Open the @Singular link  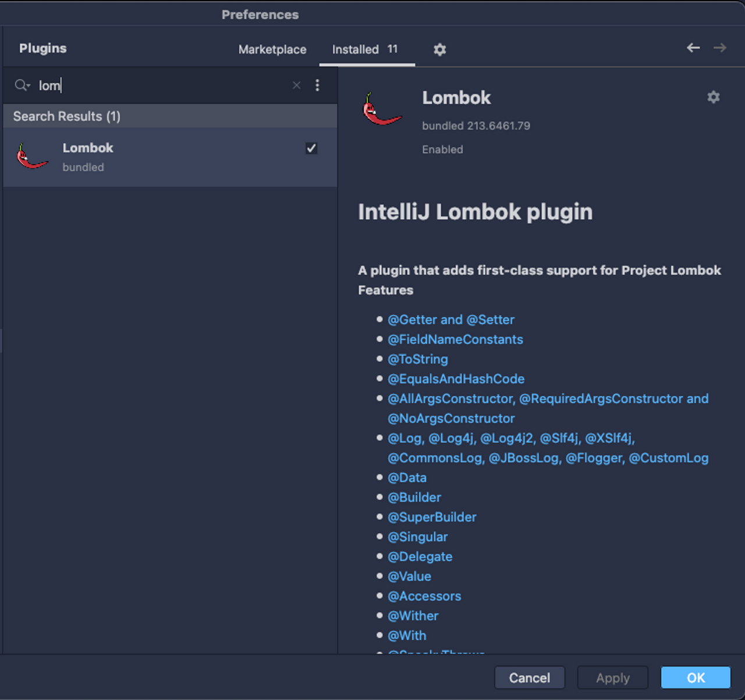point(418,537)
